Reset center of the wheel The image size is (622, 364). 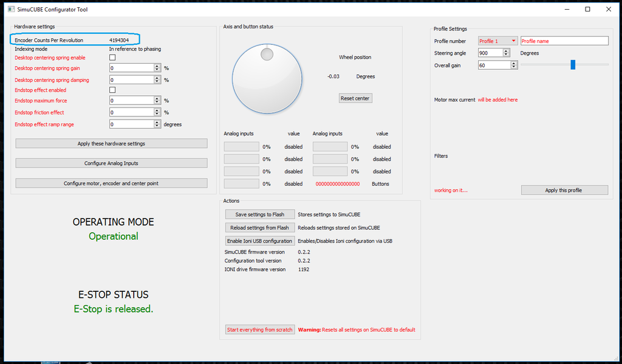click(355, 98)
